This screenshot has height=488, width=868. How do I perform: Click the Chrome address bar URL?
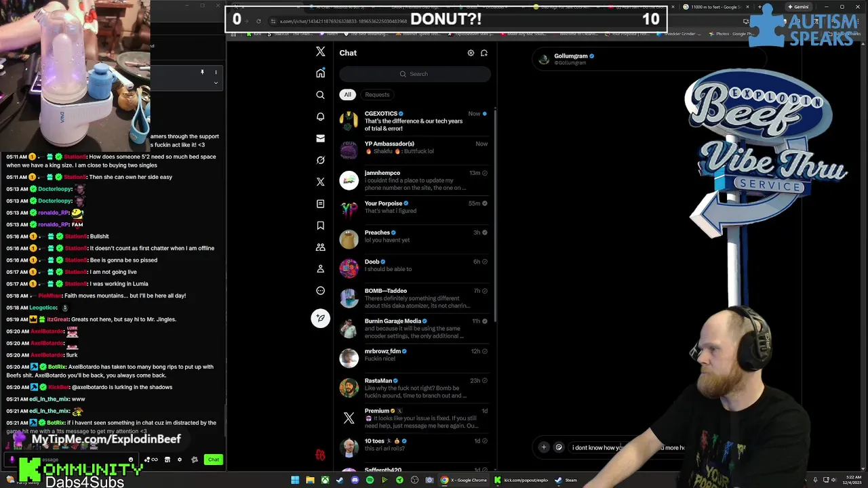coord(342,21)
